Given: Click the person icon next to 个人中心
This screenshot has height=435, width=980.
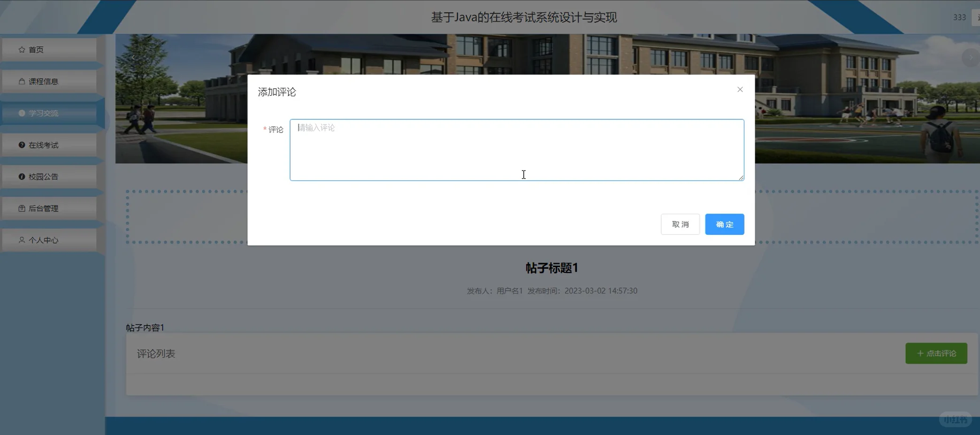Looking at the screenshot, I should (21, 240).
